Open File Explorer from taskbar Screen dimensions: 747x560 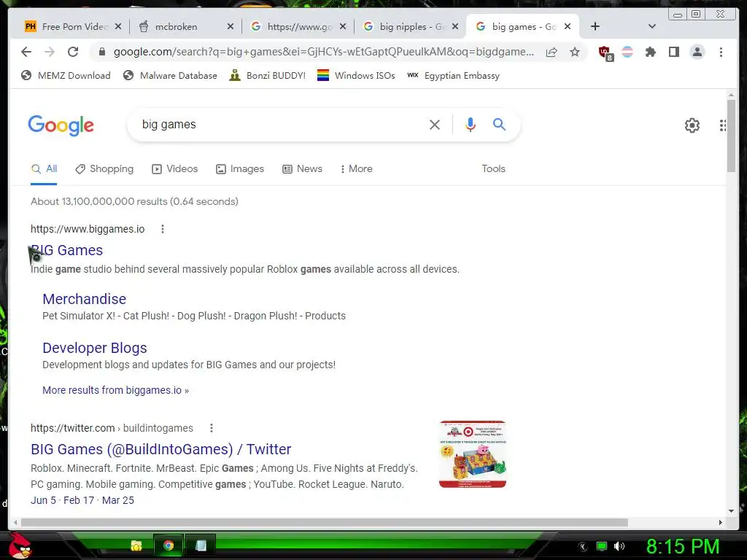136,545
